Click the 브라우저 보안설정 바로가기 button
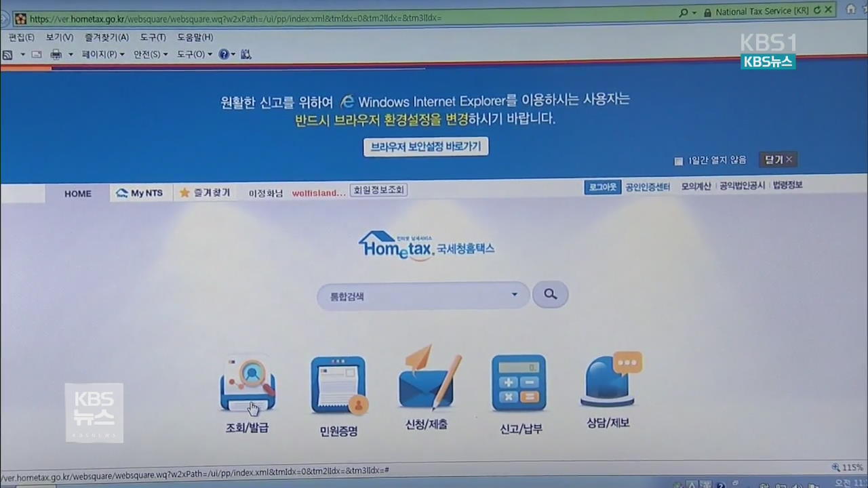Screen dimensions: 868x488 point(426,146)
